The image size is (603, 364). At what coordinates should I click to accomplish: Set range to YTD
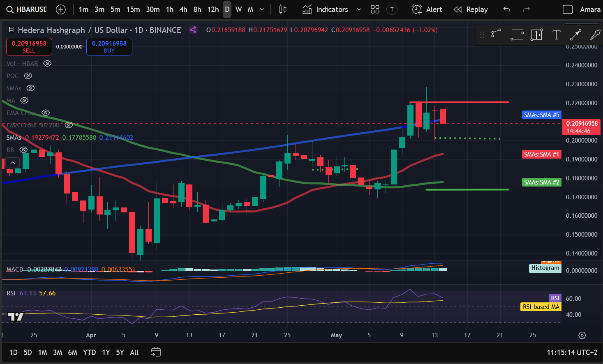point(89,352)
